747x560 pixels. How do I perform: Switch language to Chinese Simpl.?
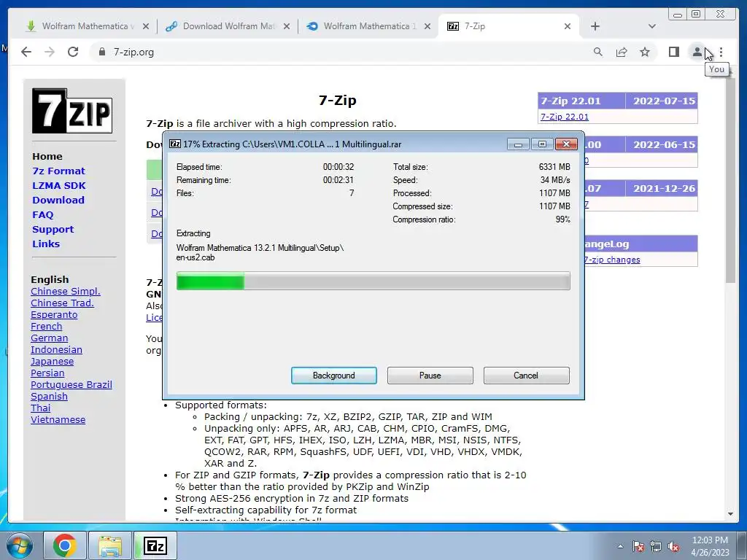pyautogui.click(x=65, y=292)
